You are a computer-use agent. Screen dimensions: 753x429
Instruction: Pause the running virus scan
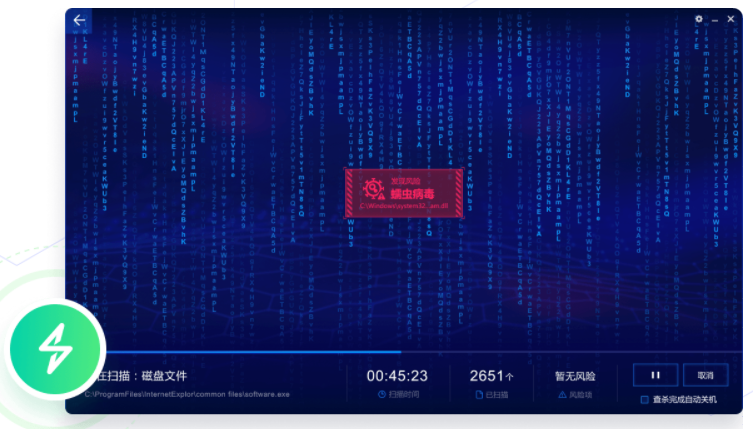(656, 375)
